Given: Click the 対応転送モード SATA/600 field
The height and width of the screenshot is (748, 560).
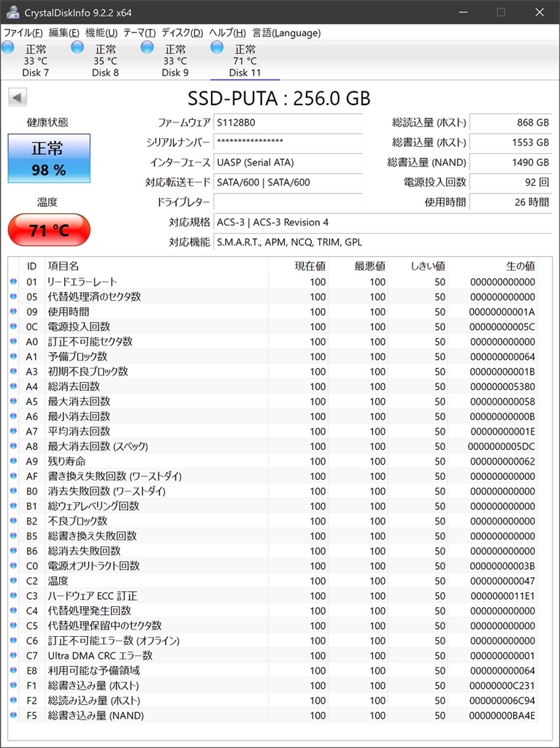Looking at the screenshot, I should point(288,182).
